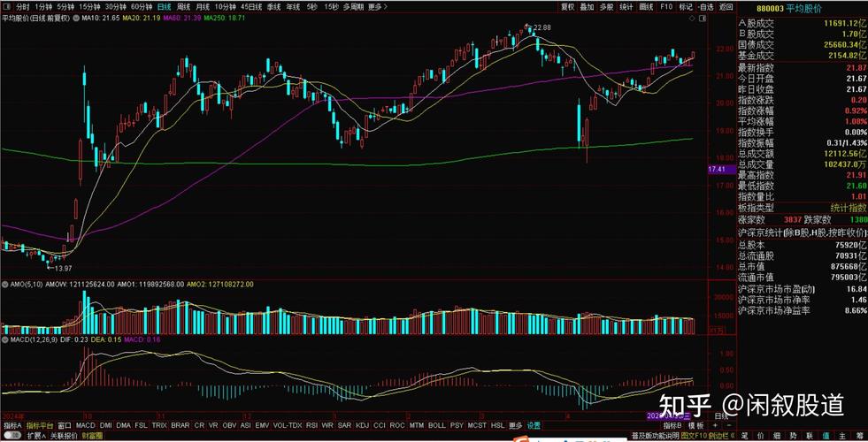Expand the 模板 template menu

696,425
